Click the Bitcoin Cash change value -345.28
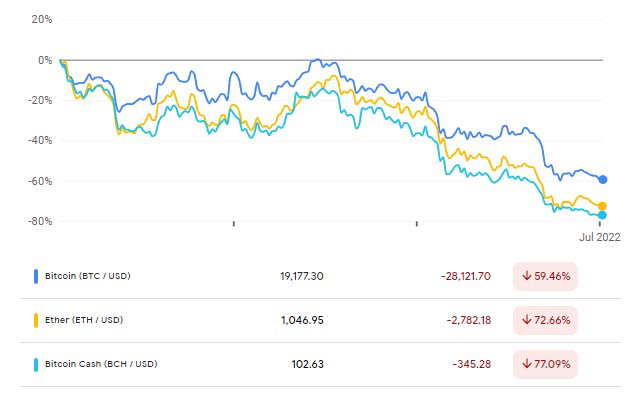Screen dimensions: 637x399 tap(472, 364)
